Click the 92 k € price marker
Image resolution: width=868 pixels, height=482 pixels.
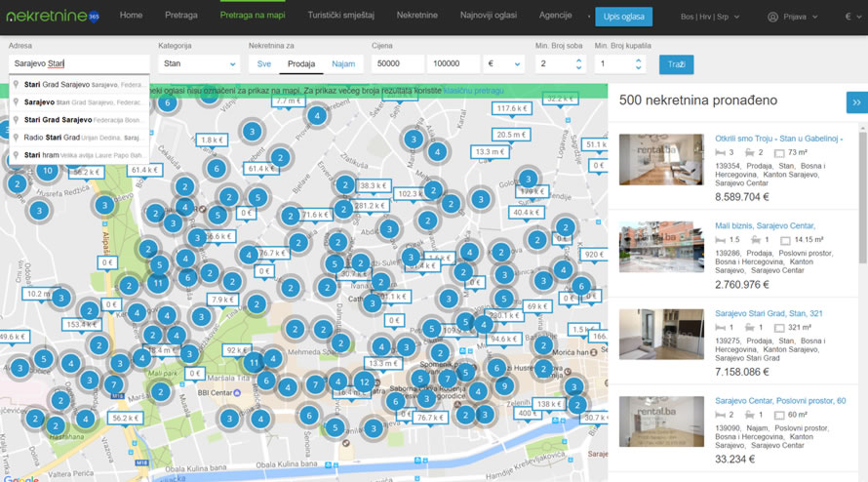(237, 349)
